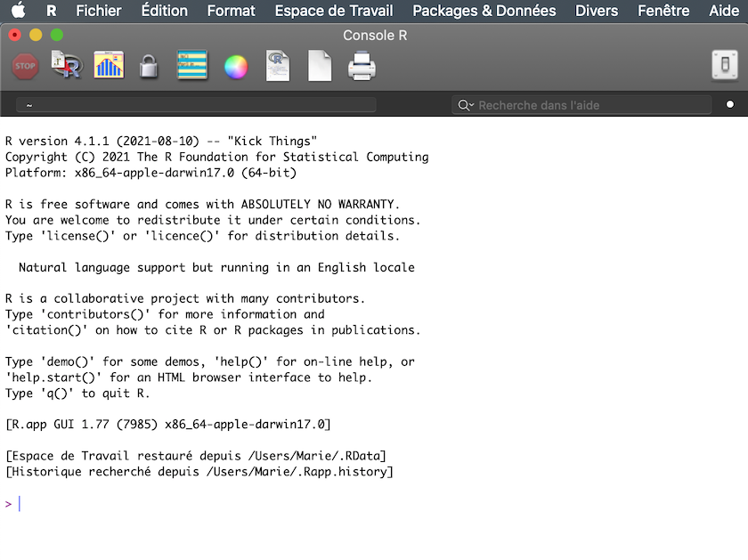Open the Packages & Données menu

click(484, 11)
